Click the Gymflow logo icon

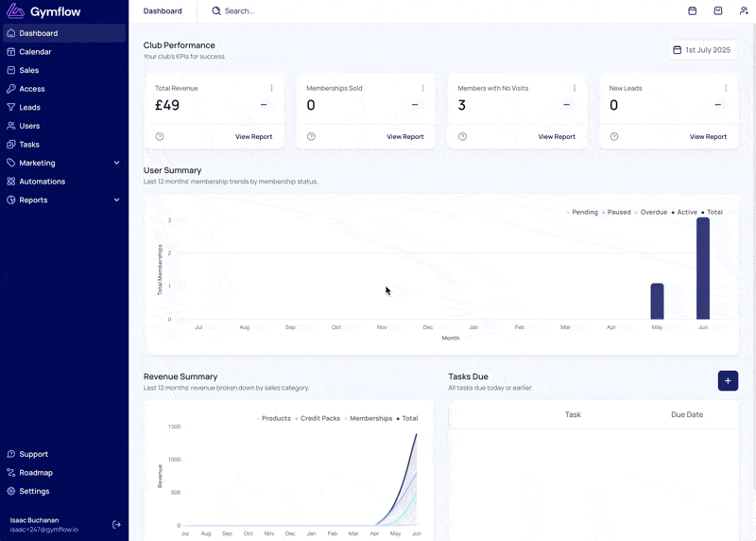coord(15,11)
